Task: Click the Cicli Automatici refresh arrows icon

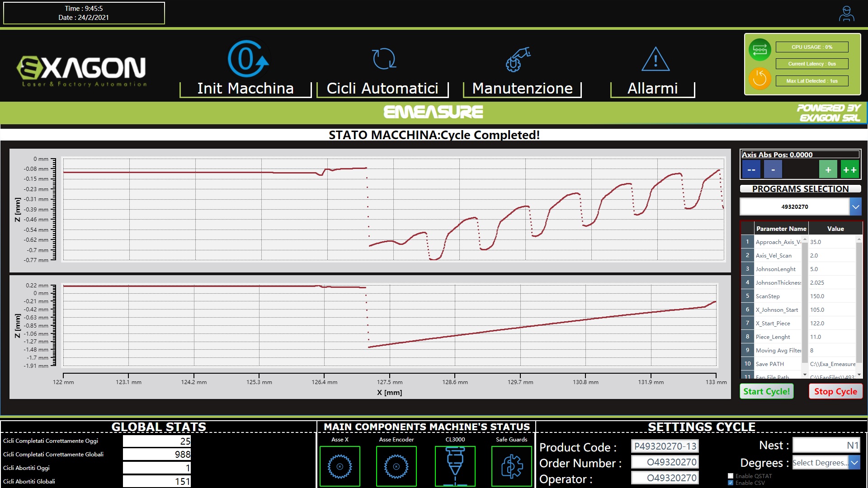Action: click(384, 59)
